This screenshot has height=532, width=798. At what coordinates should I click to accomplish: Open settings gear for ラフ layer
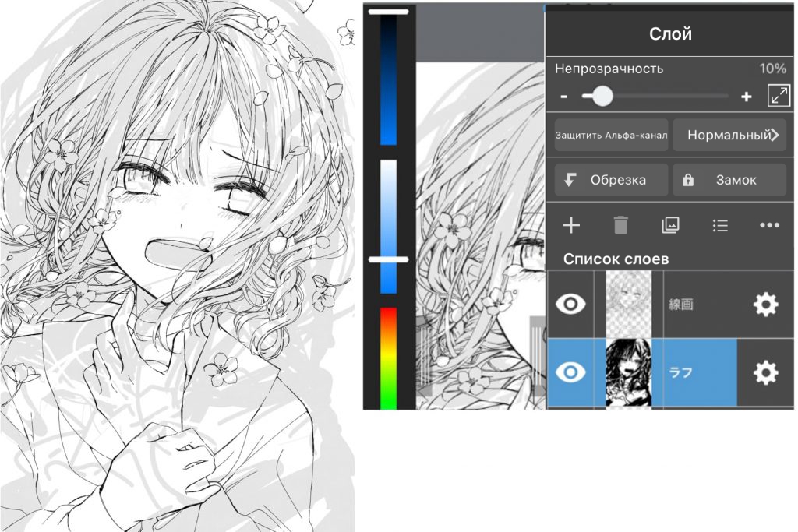point(765,372)
